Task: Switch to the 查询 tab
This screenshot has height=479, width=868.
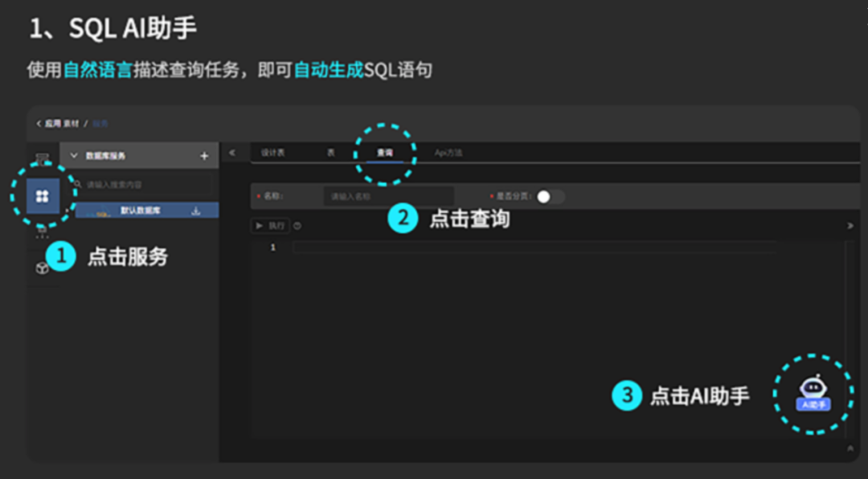Action: [384, 153]
